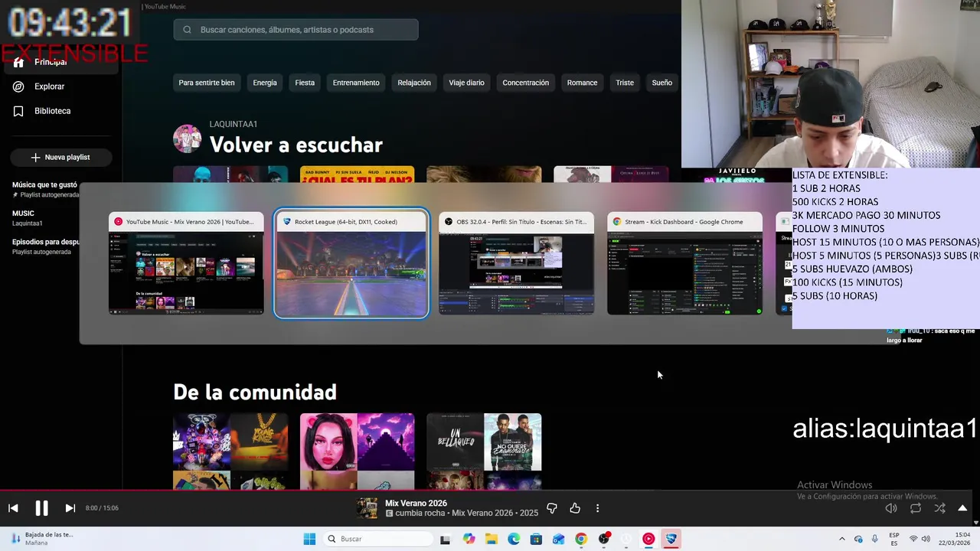Select the Triste mood chip
This screenshot has width=980, height=551.
(x=625, y=83)
